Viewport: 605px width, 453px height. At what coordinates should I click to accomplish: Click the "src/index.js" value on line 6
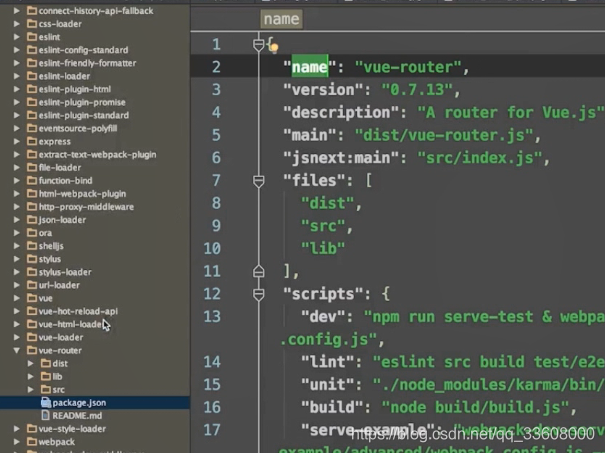pyautogui.click(x=480, y=158)
